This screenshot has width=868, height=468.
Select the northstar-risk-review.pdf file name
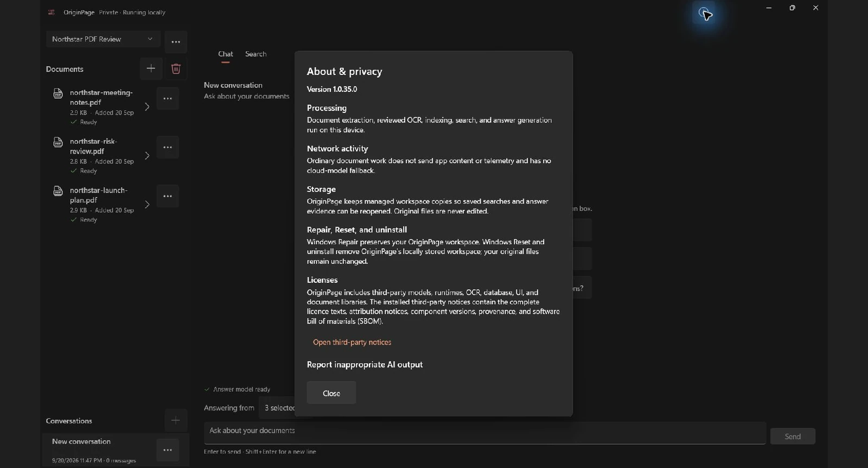tap(93, 146)
